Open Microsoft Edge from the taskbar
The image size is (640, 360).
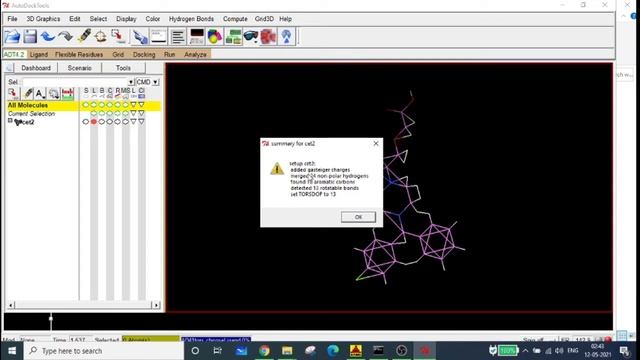[333, 351]
